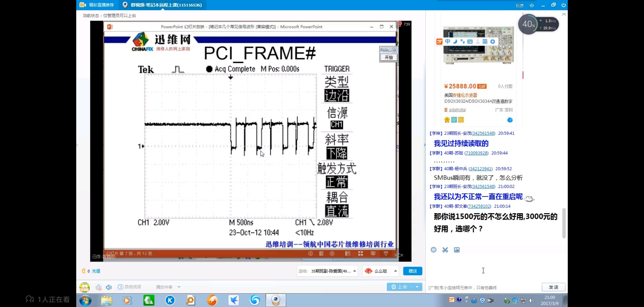Enable 自由说话 free talk mode
Image resolution: width=644 pixels, height=307 pixels.
click(130, 287)
